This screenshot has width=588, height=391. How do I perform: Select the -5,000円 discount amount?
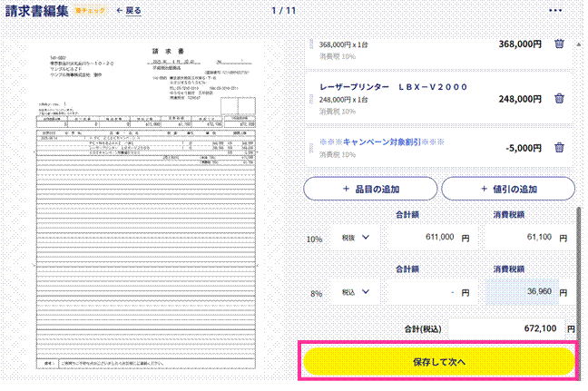click(524, 148)
